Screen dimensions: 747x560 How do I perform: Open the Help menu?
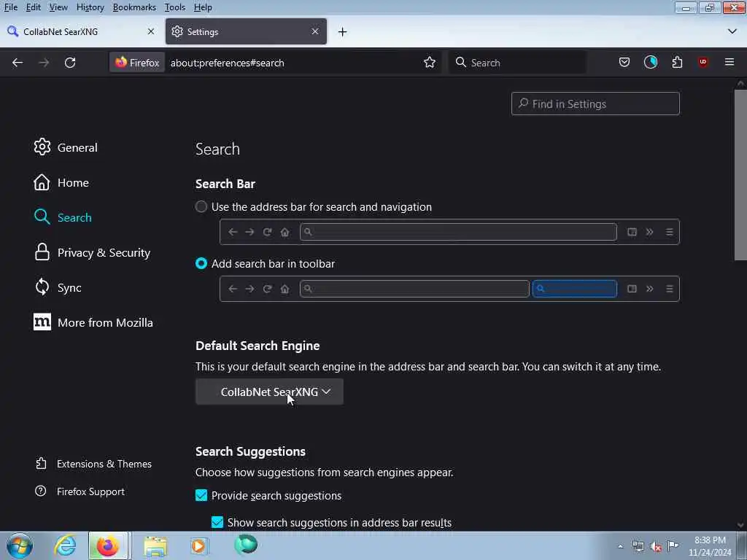[x=203, y=7]
